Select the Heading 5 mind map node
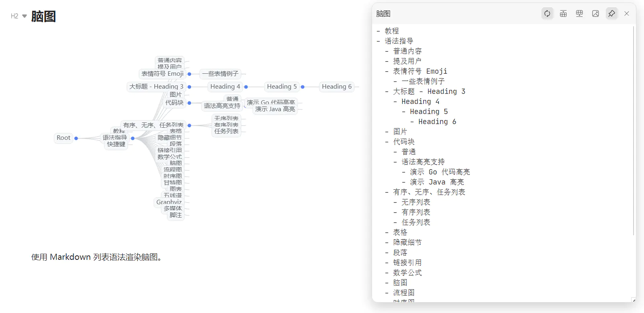The width and height of the screenshot is (644, 313). point(282,87)
